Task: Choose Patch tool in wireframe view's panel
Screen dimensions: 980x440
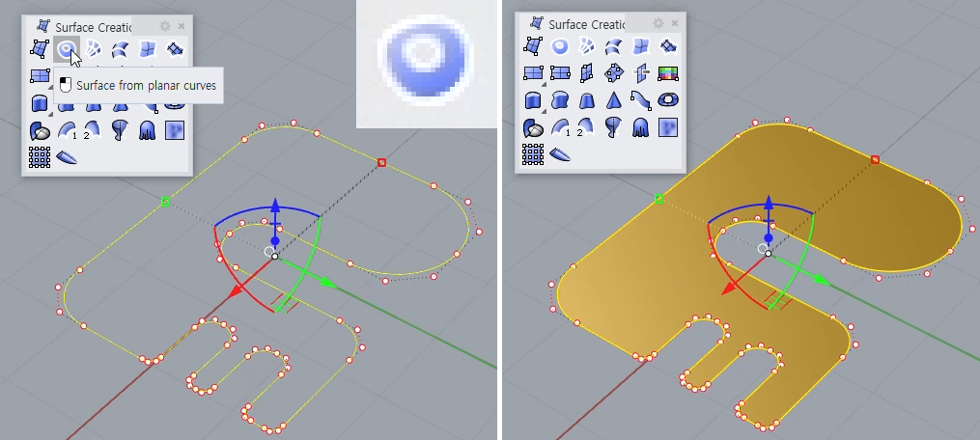Action: pyautogui.click(x=175, y=48)
